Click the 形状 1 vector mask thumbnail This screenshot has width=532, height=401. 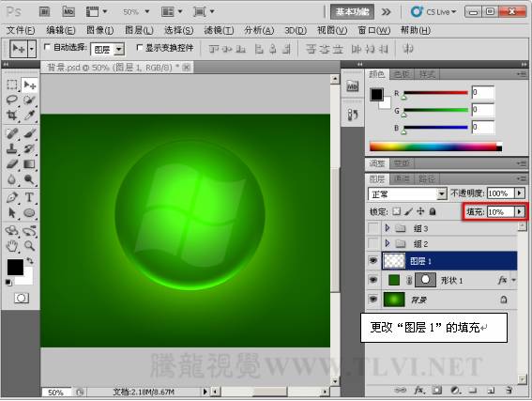425,280
